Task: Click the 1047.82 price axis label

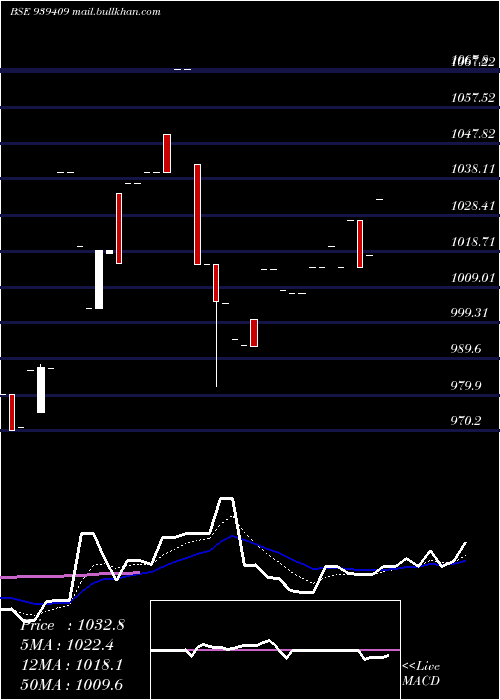Action: pos(473,133)
